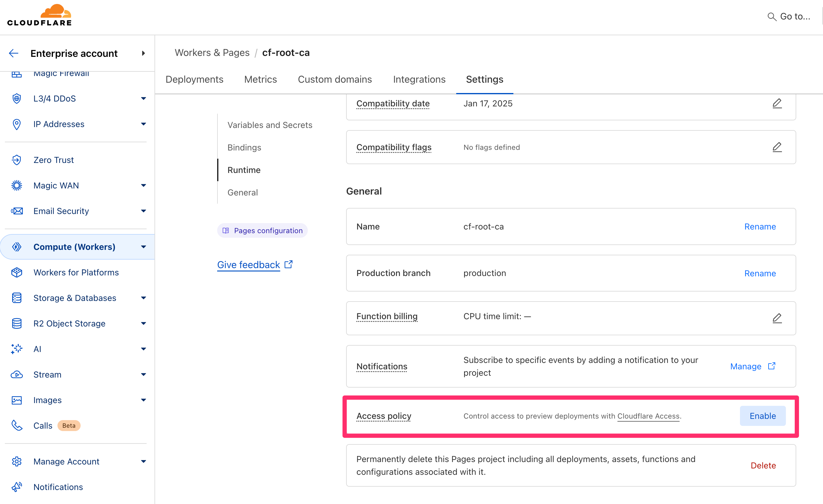The image size is (823, 504).
Task: Open the Give feedback link
Action: pos(248,265)
